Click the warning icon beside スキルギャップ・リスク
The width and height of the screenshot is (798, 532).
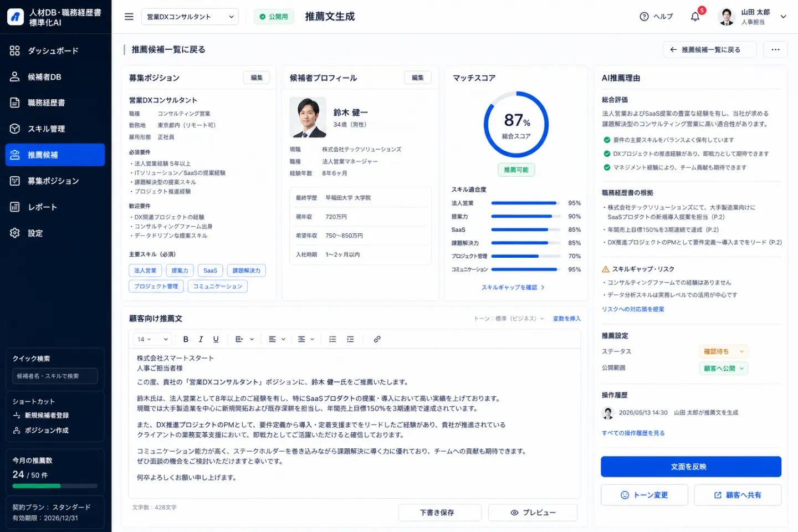tap(606, 269)
